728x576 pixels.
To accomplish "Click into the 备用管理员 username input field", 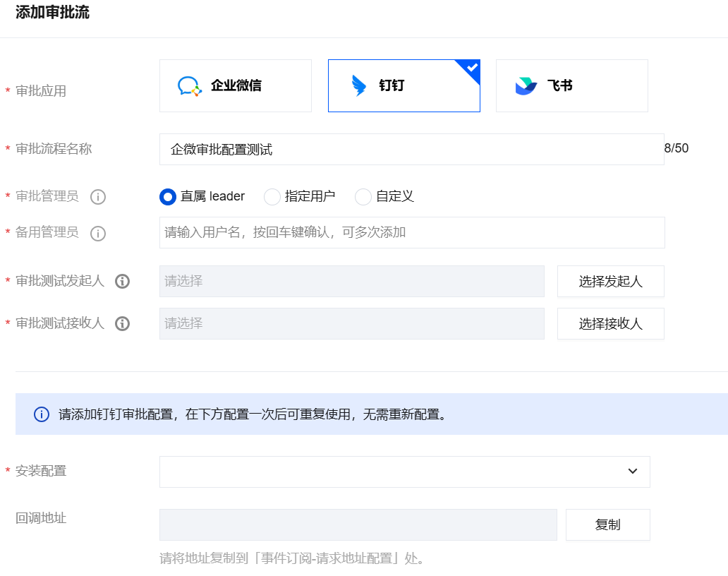I will [412, 233].
